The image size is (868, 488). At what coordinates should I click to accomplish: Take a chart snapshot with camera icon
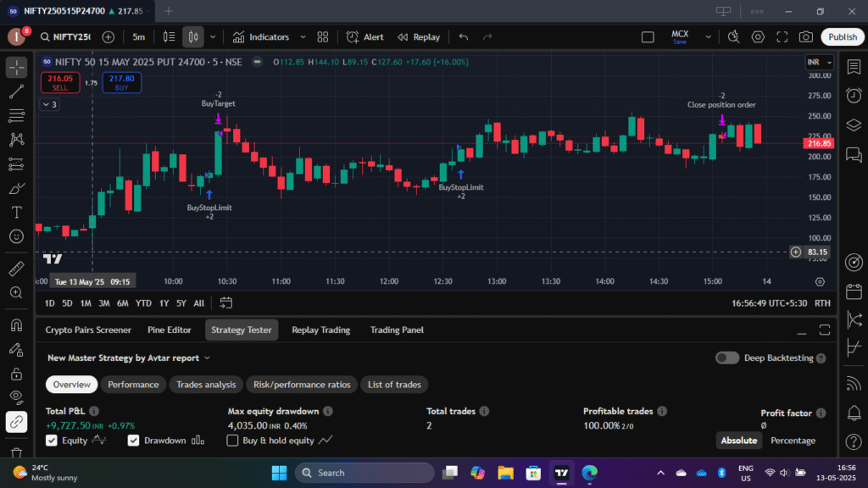coord(806,37)
